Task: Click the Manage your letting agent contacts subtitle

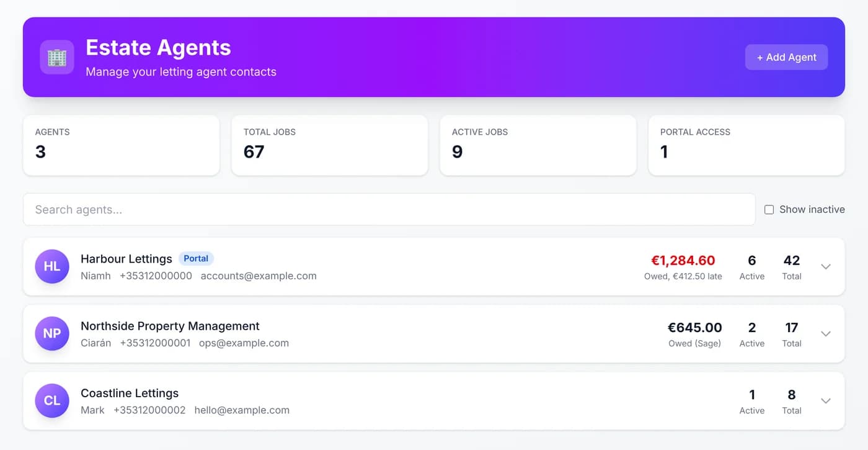Action: point(181,71)
